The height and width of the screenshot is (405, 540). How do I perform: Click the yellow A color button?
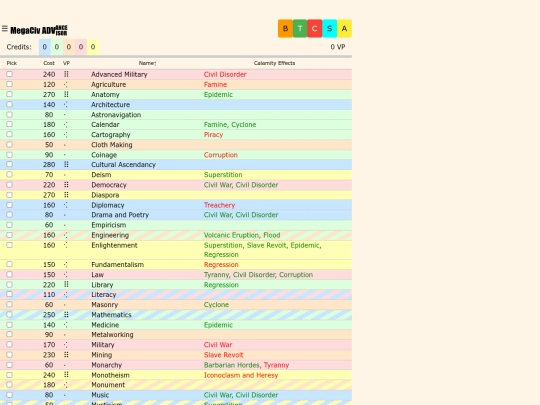(x=344, y=29)
